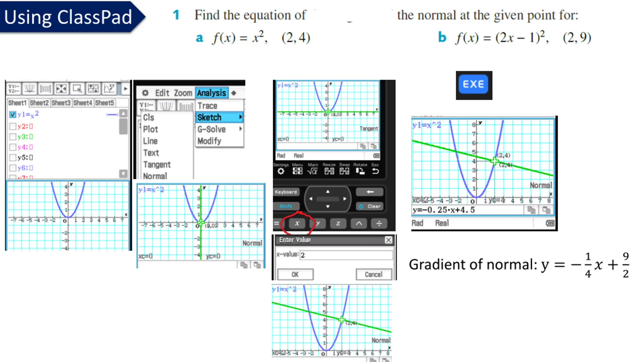Screen dimensions: 644x362
Task: Click the graph plot icon in toolbar
Action: [30, 88]
